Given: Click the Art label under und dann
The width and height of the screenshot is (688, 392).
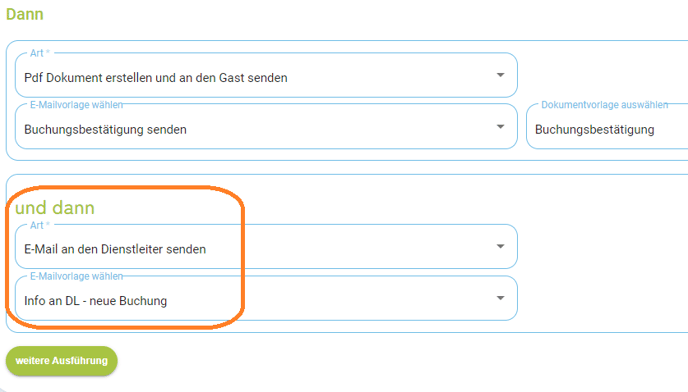Looking at the screenshot, I should click(36, 225).
